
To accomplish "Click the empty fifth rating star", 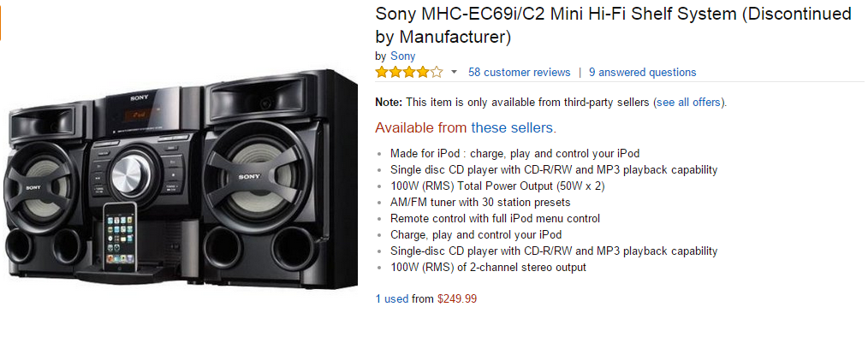I will 437,72.
